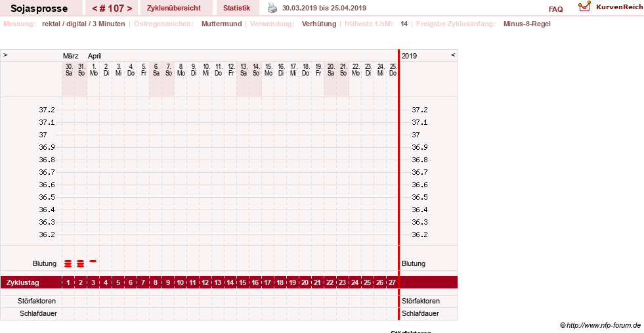Click the right-side 'Schlafdauer' label
This screenshot has width=644, height=333.
420,313
